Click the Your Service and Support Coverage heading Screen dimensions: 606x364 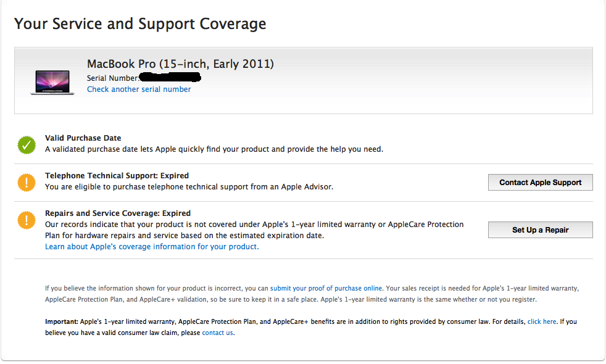[x=140, y=24]
